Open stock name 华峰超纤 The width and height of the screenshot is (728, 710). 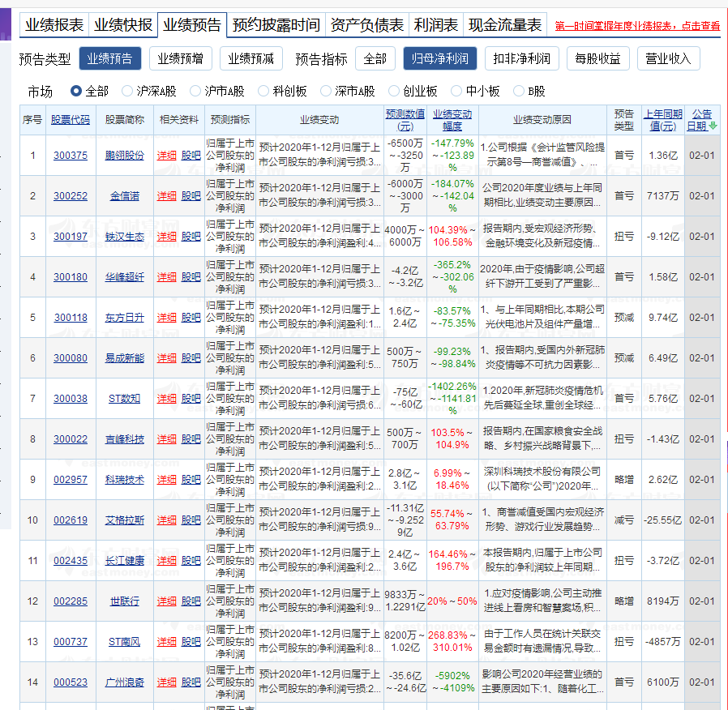[x=124, y=277]
